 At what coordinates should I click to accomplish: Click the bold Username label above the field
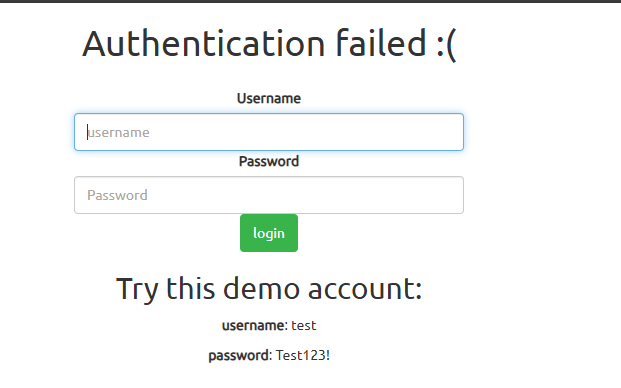click(x=269, y=98)
